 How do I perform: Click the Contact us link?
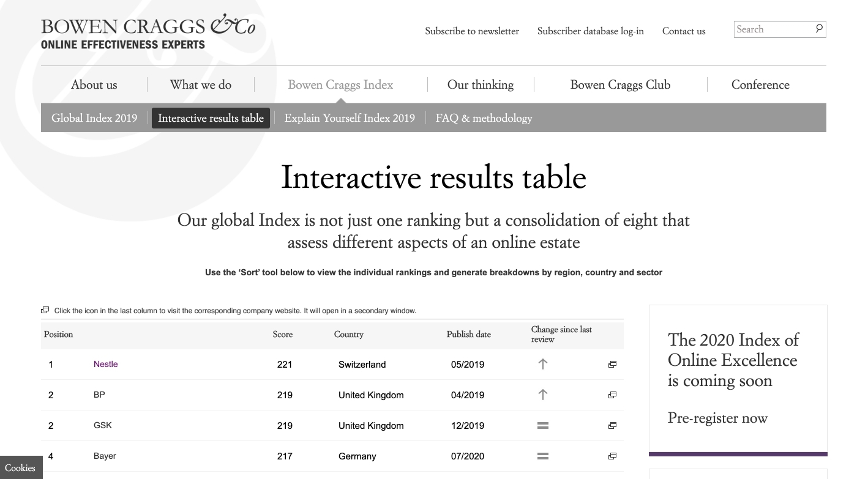click(684, 31)
